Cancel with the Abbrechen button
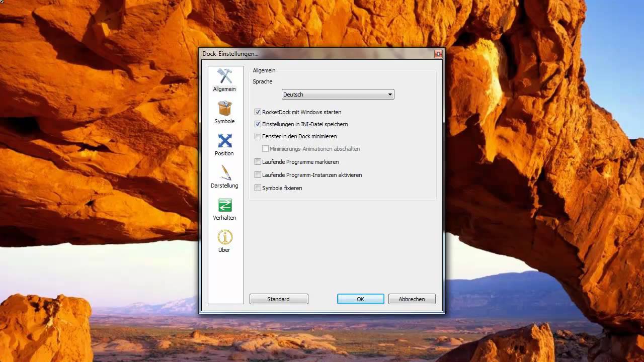Screen dimensions: 644x362 coord(412,299)
